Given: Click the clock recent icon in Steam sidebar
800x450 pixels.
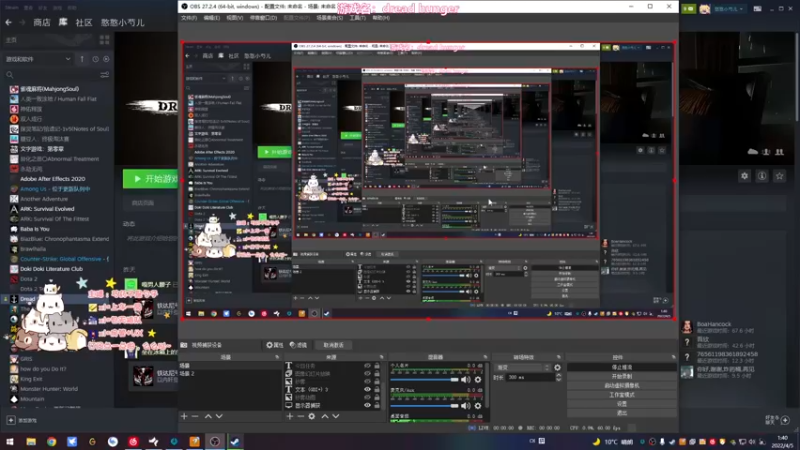Looking at the screenshot, I should pos(95,59).
